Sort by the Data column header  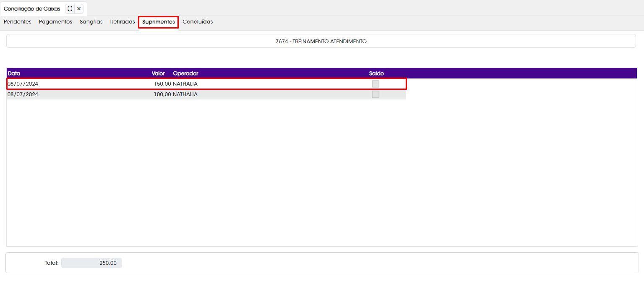click(x=14, y=73)
